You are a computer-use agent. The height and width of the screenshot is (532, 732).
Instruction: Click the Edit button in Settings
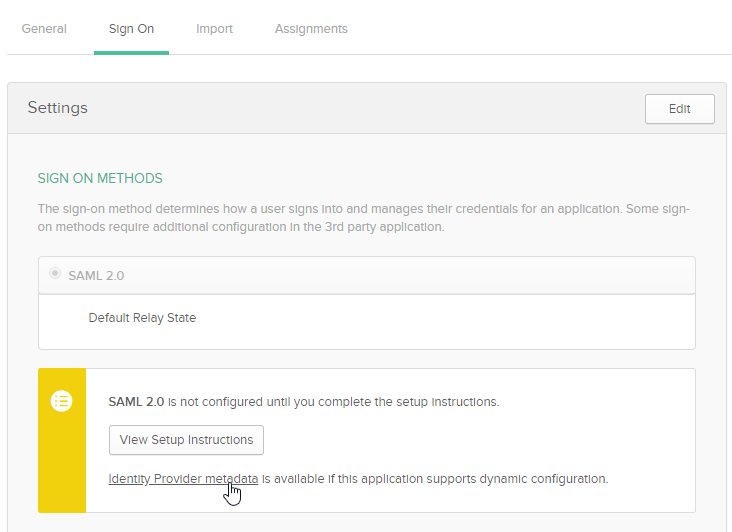680,109
